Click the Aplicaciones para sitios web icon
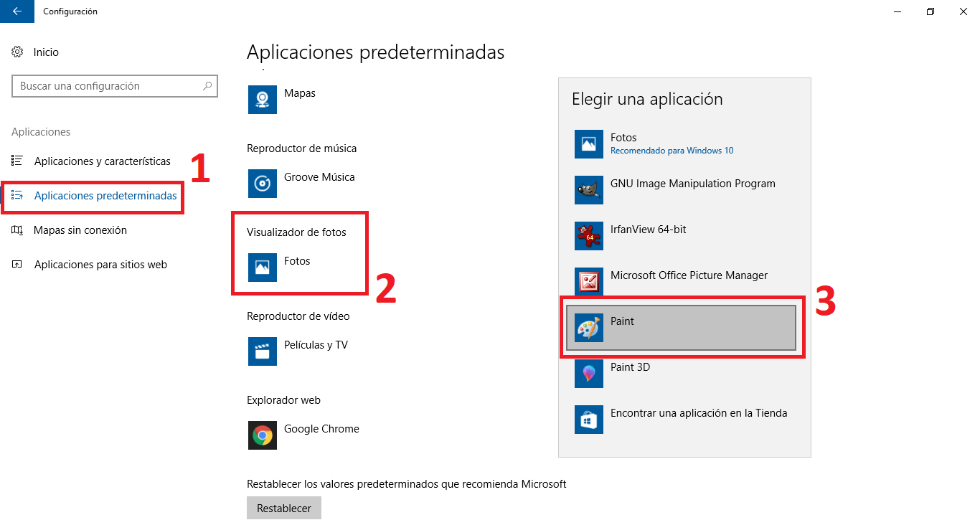The height and width of the screenshot is (520, 980). 18,265
